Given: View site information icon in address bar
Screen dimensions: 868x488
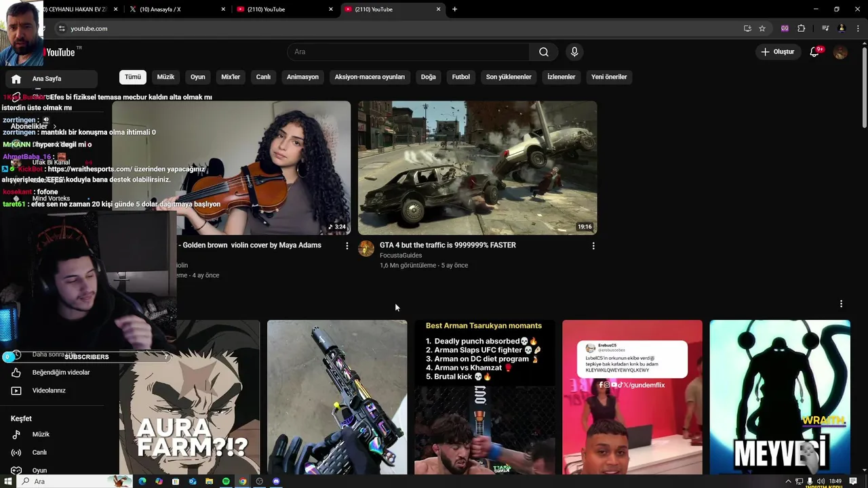Looking at the screenshot, I should tap(62, 28).
